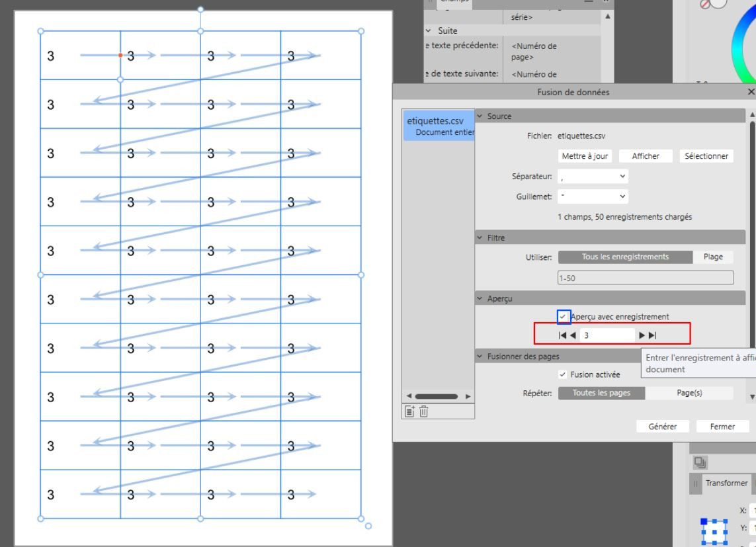756x547 pixels.
Task: Click Mettre à jour button
Action: coord(585,156)
